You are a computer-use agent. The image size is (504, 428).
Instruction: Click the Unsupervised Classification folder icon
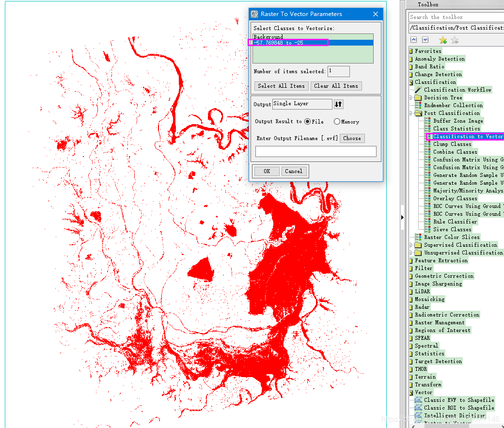(418, 253)
